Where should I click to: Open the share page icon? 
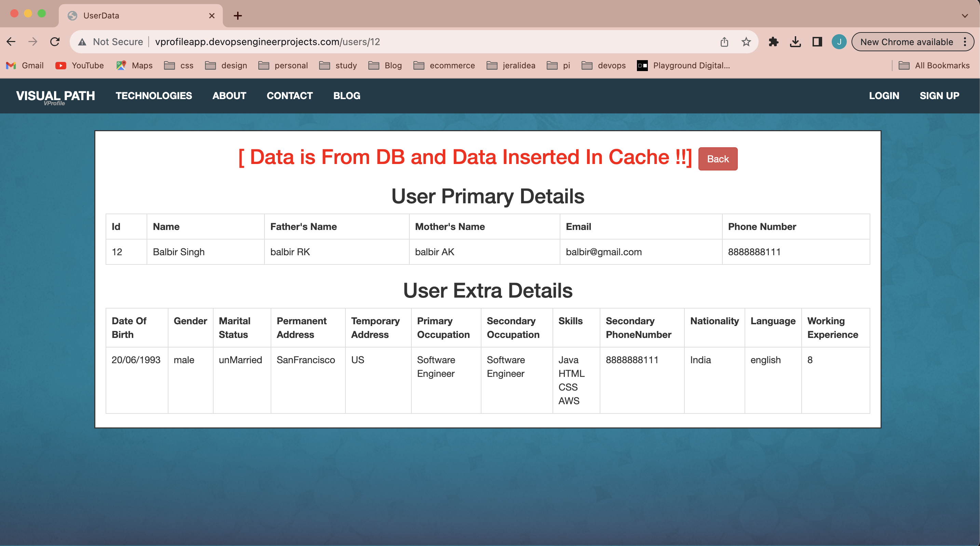724,42
